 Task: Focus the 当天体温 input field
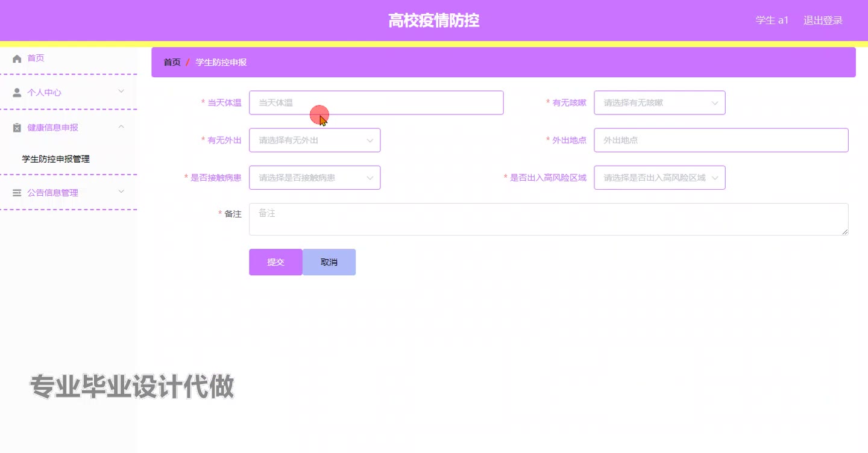pos(376,103)
